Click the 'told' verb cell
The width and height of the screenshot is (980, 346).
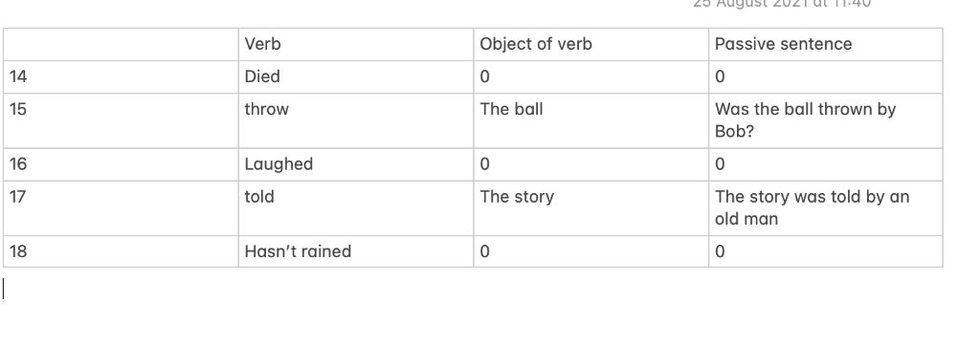tap(356, 208)
